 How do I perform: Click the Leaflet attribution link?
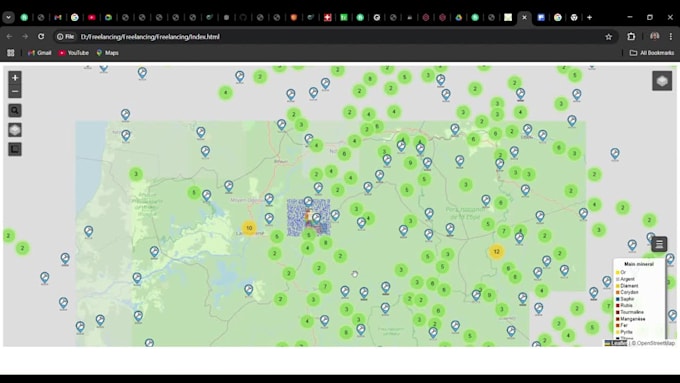click(x=616, y=343)
